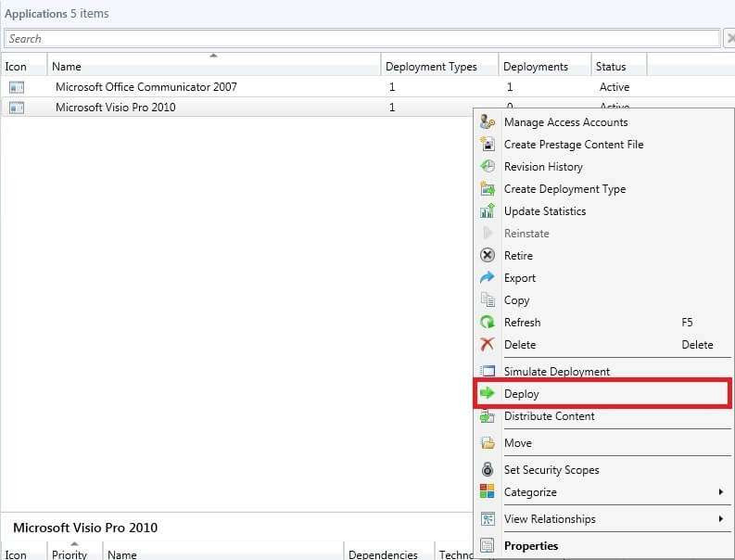Click the Create Deployment Type icon
Image resolution: width=735 pixels, height=560 pixels.
487,188
